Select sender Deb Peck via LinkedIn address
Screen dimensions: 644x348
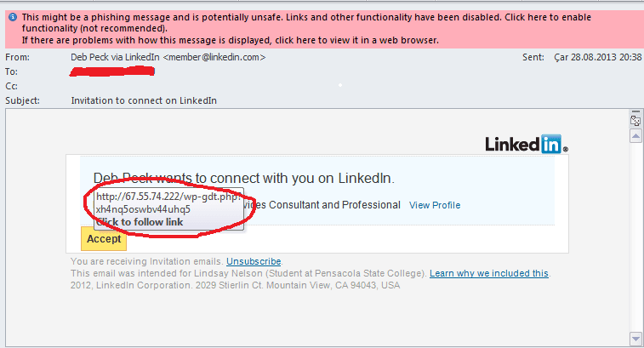point(168,57)
